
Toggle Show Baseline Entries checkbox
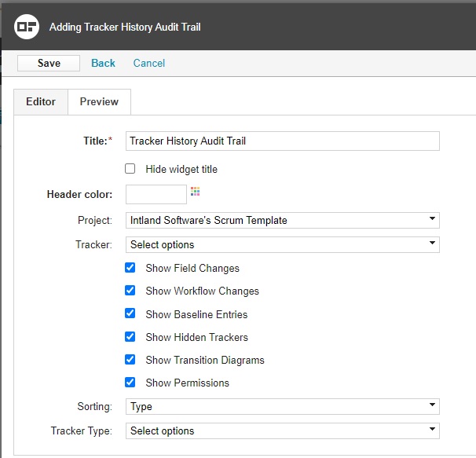point(130,313)
